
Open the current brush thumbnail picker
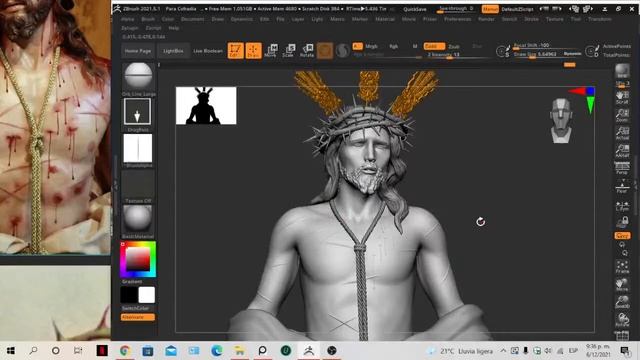(x=138, y=76)
